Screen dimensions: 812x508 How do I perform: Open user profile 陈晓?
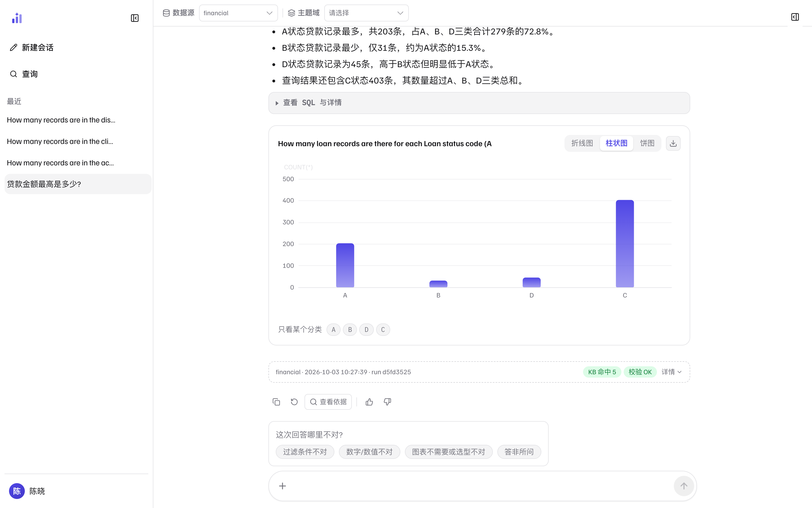(x=27, y=491)
